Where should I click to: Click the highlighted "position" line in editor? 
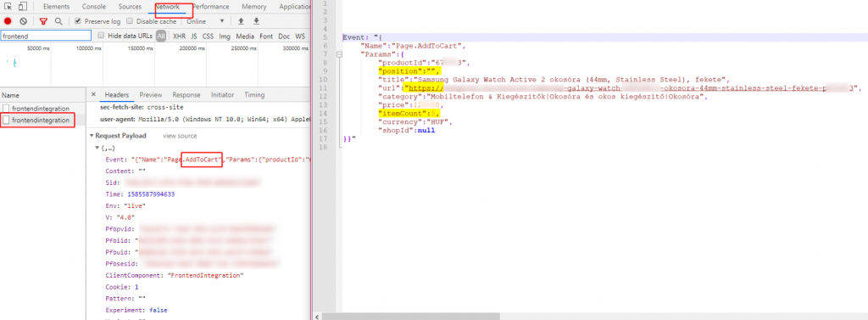[x=409, y=71]
